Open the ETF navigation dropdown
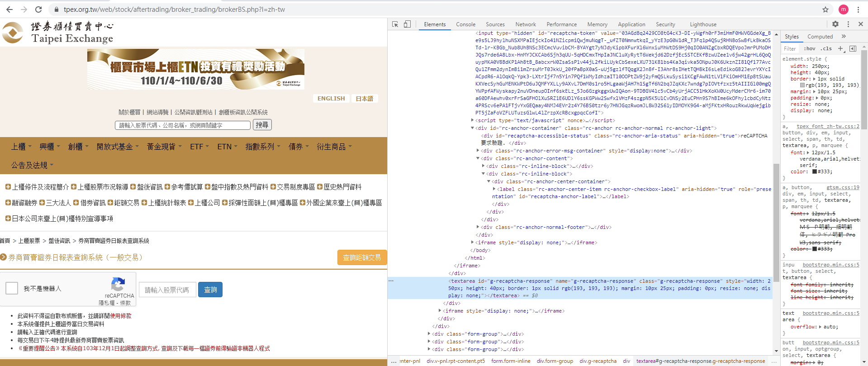 coord(199,147)
